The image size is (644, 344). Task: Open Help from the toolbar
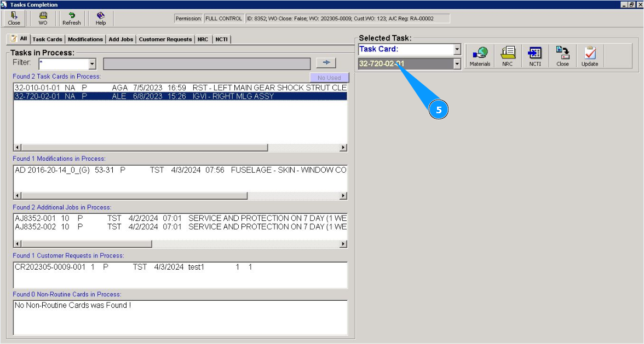101,19
